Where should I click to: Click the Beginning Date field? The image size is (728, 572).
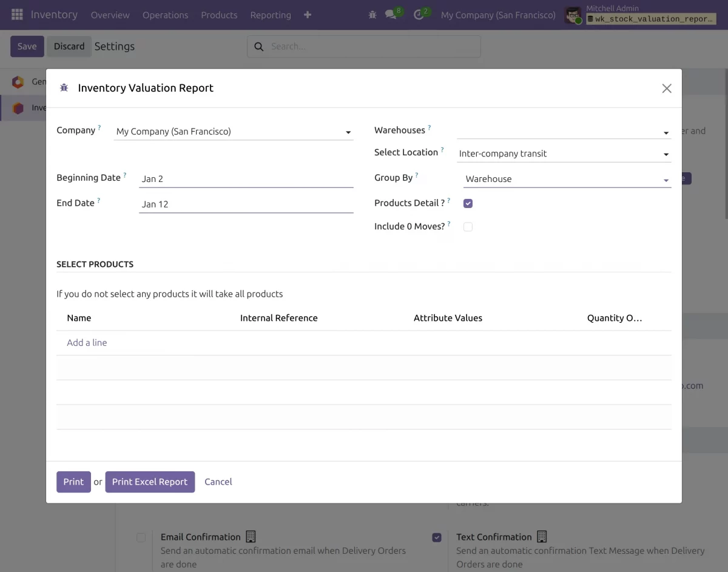[246, 179]
